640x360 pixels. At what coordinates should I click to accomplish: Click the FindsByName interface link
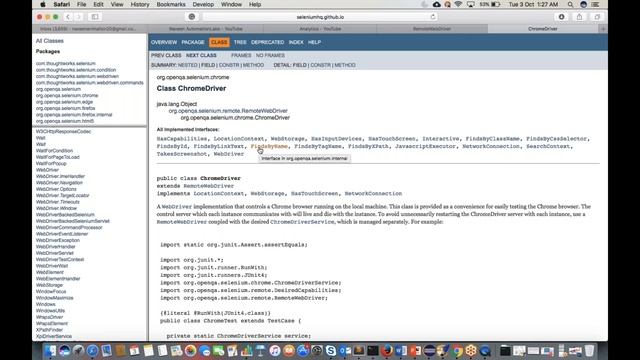click(x=269, y=146)
